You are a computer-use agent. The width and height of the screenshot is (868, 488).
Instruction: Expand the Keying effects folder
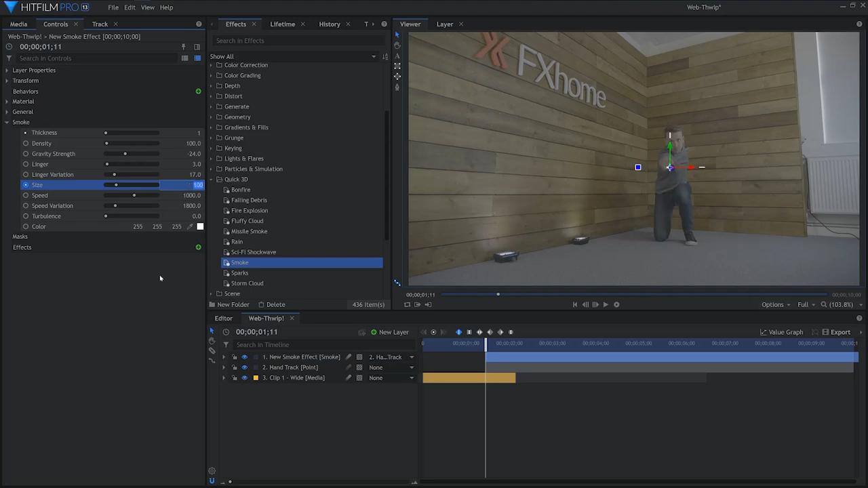pyautogui.click(x=211, y=148)
